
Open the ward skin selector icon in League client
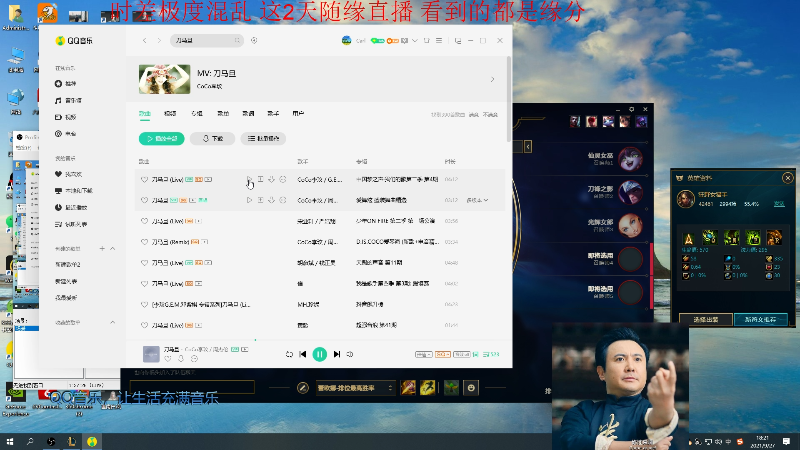(x=451, y=388)
